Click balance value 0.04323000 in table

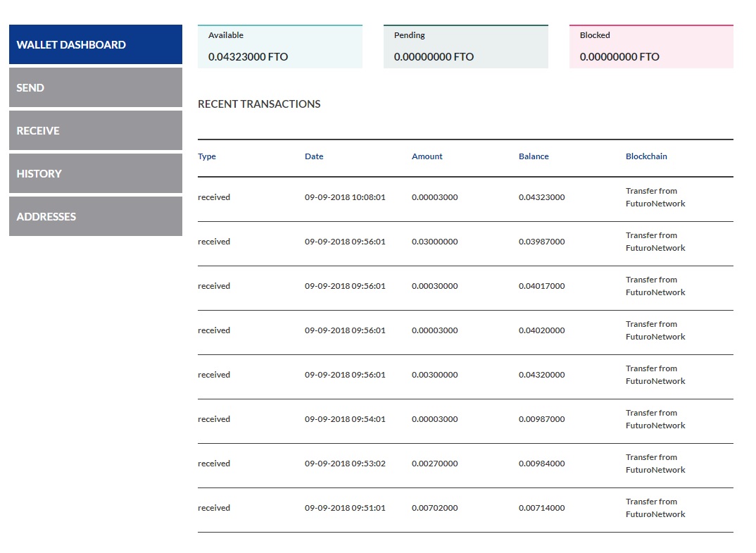click(x=541, y=197)
